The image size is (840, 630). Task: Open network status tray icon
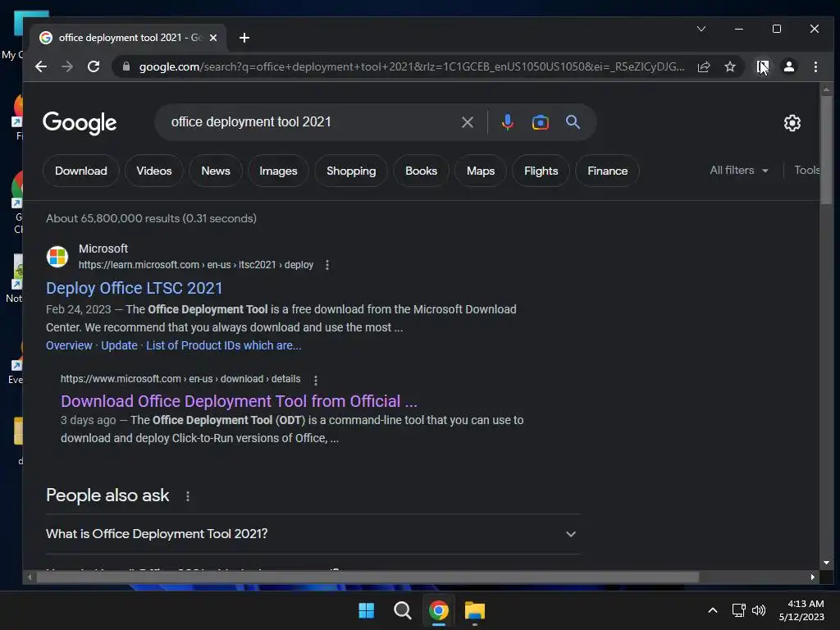(739, 610)
